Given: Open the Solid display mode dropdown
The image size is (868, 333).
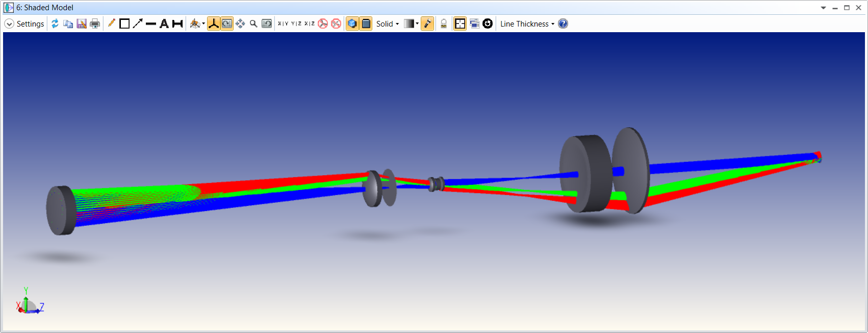Looking at the screenshot, I should (x=388, y=23).
